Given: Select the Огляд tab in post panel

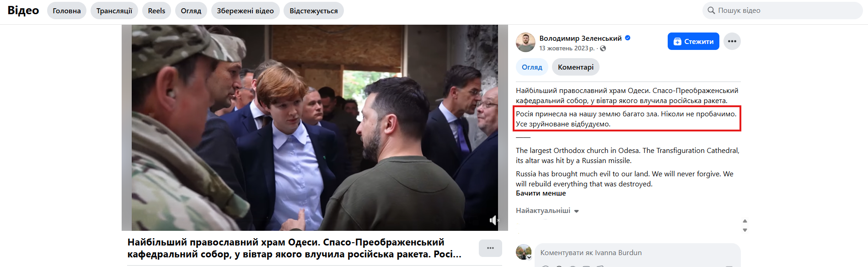Looking at the screenshot, I should (x=532, y=67).
